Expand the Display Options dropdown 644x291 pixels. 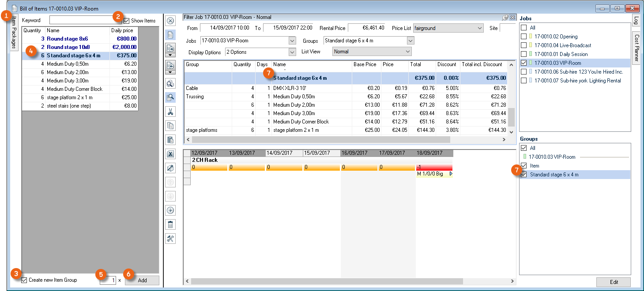pyautogui.click(x=292, y=52)
